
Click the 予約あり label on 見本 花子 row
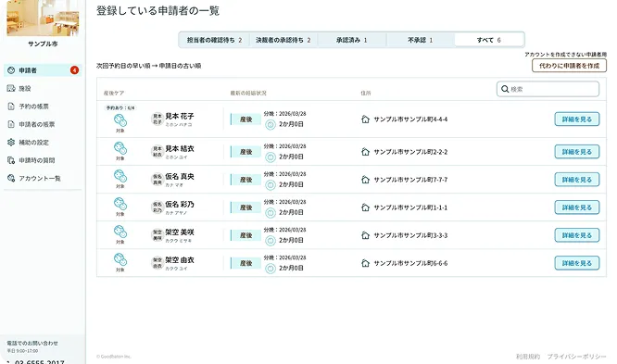(x=120, y=107)
